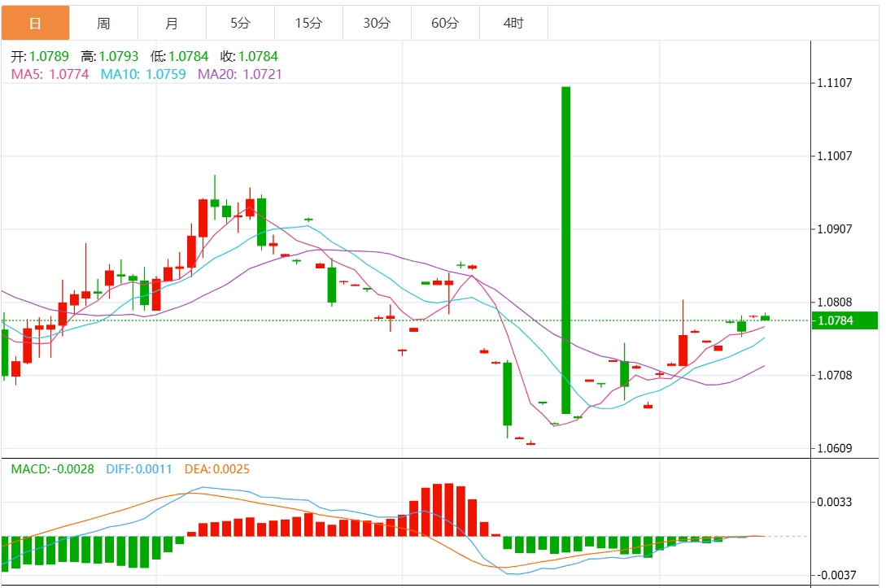The width and height of the screenshot is (886, 588).
Task: Select the 60分 timeframe tab
Action: pyautogui.click(x=445, y=23)
